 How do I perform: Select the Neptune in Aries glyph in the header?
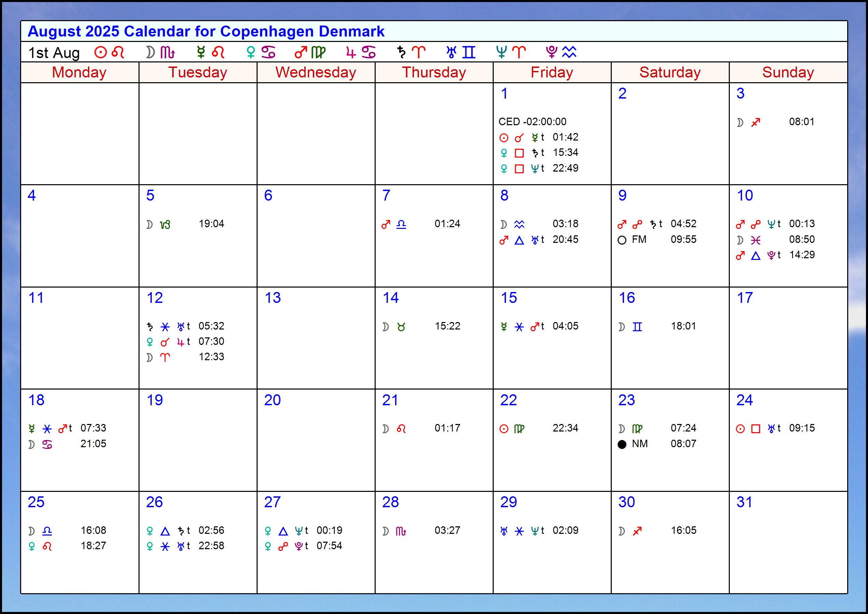(x=510, y=52)
